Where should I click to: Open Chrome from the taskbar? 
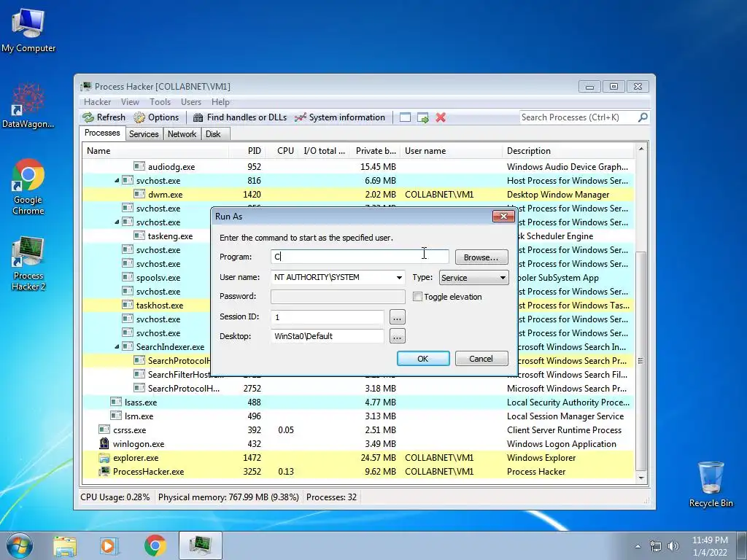155,545
